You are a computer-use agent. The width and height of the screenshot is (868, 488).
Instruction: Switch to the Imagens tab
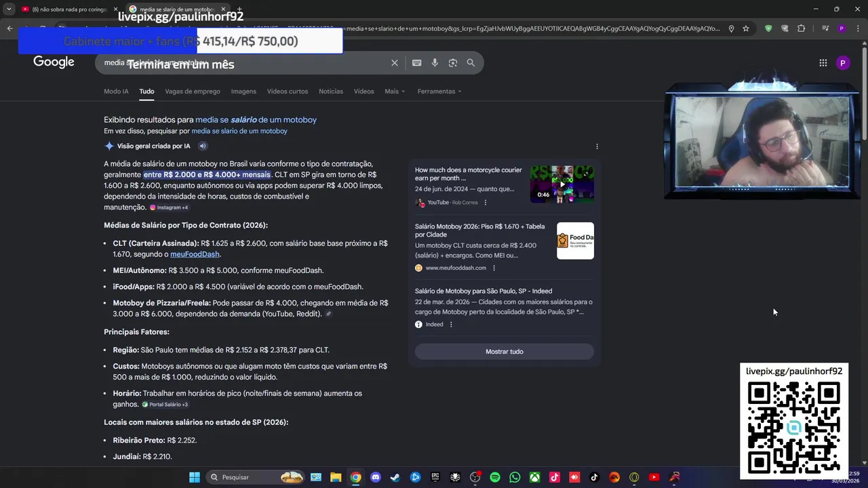(x=243, y=91)
